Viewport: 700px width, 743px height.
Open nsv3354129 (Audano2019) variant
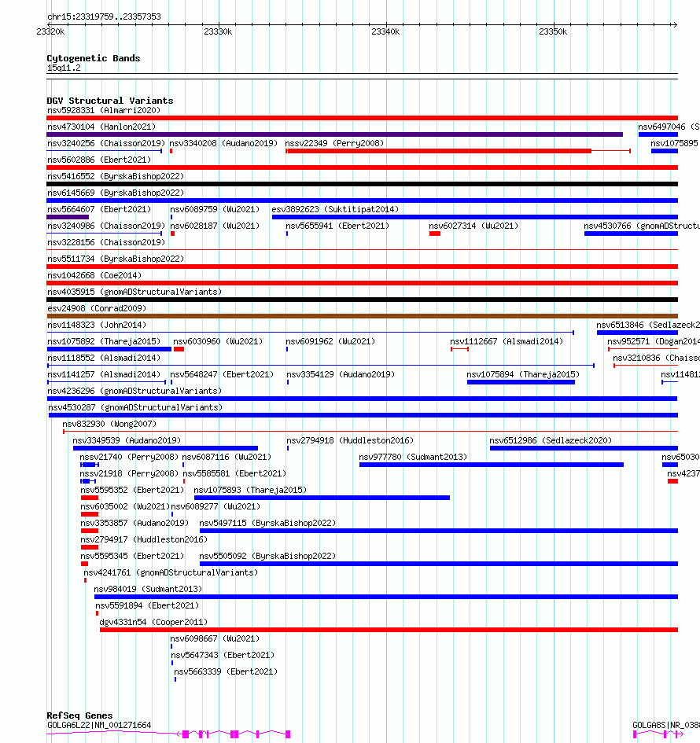[341, 375]
